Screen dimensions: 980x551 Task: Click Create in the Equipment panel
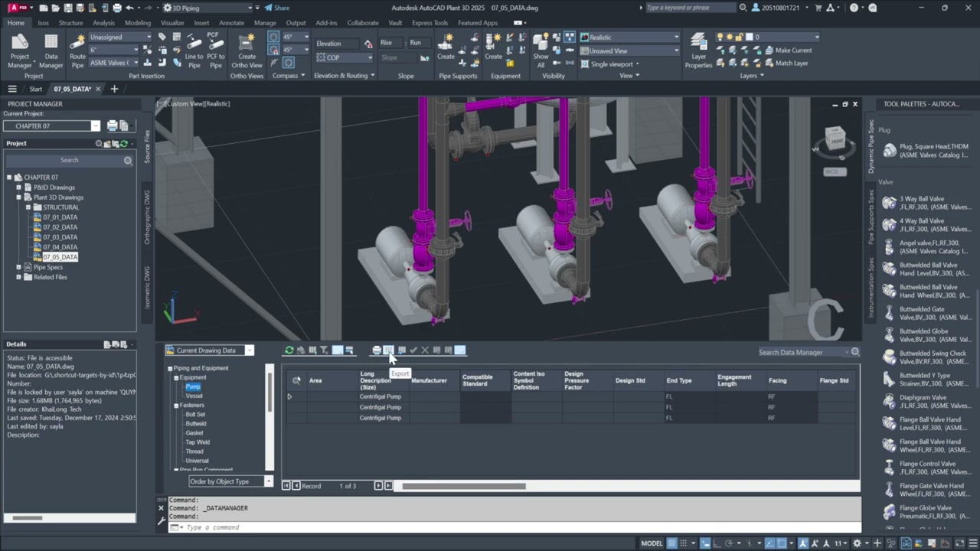click(x=494, y=47)
